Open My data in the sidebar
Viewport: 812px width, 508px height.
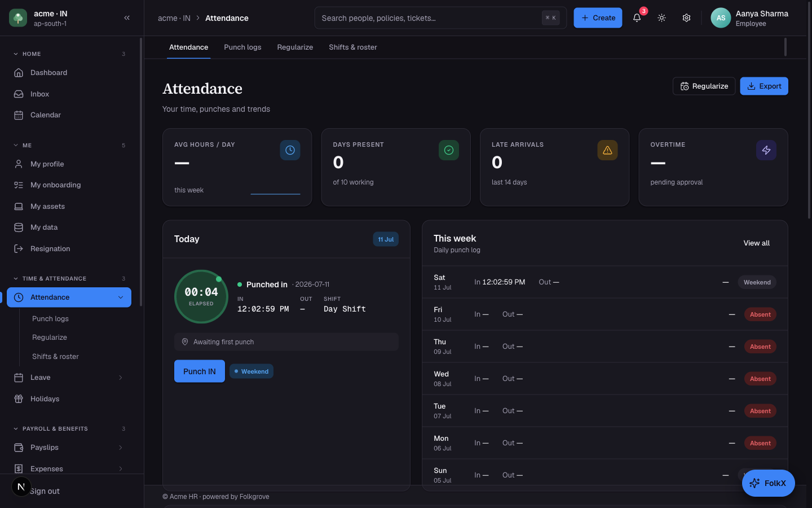(69, 227)
